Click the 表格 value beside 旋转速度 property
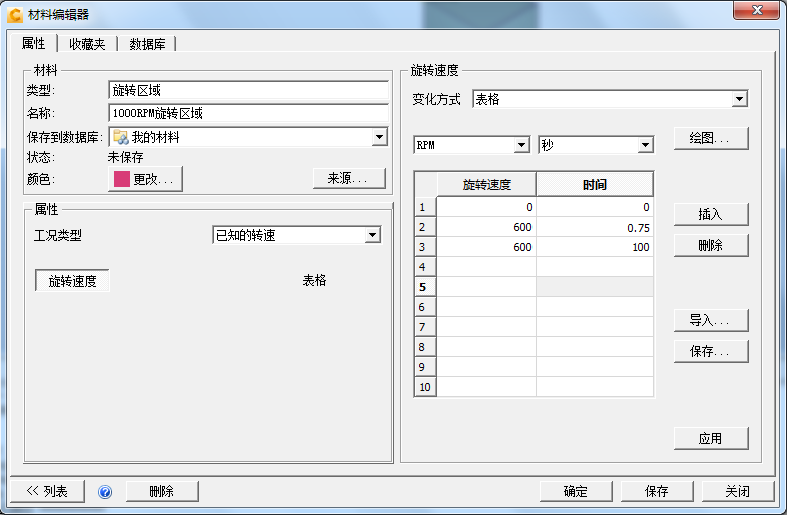787x515 pixels. [314, 280]
